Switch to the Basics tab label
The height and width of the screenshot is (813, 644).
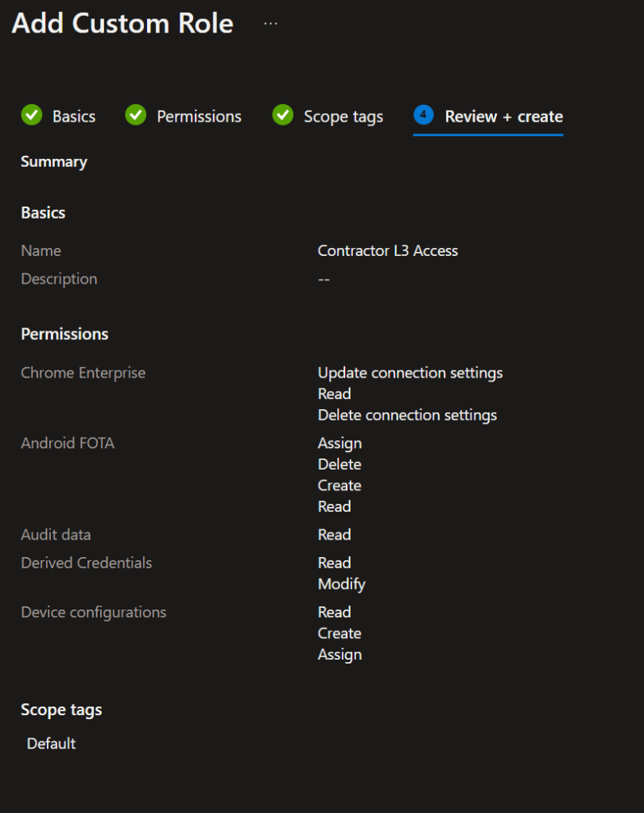click(74, 117)
